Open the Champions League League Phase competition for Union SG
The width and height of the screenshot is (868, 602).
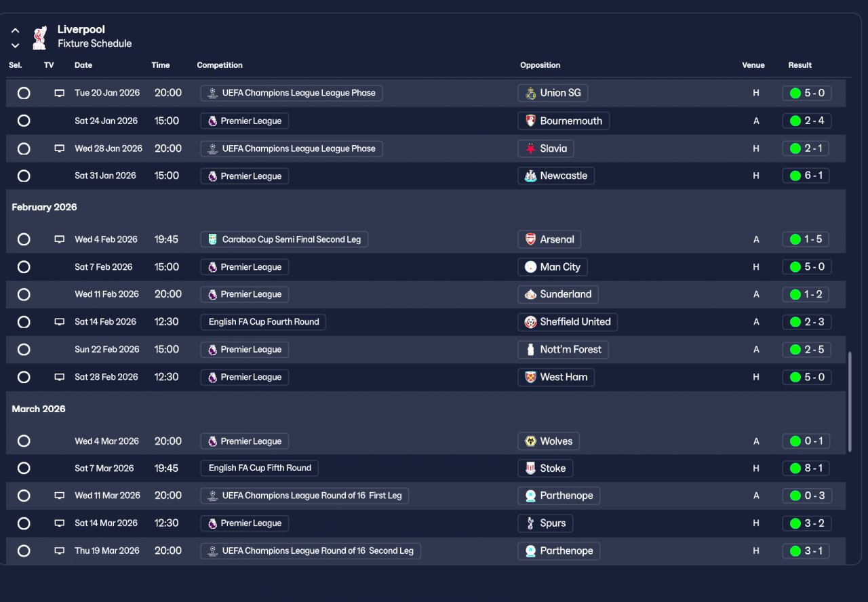(292, 93)
